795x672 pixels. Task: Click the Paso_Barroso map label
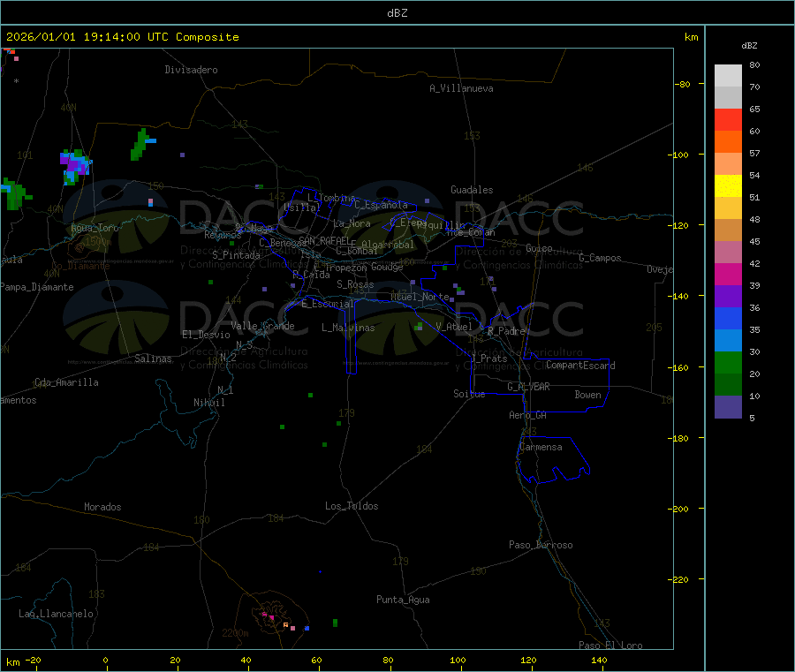[541, 545]
